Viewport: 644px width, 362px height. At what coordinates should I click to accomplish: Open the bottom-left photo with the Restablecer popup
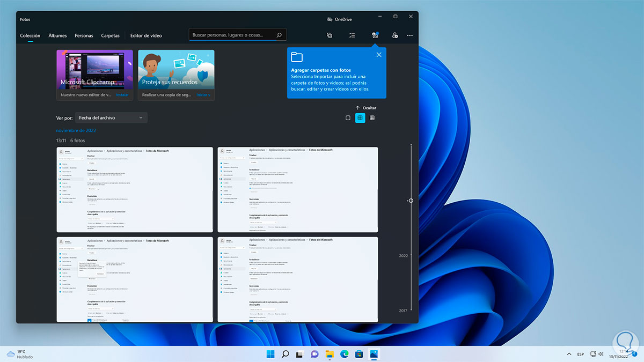[x=134, y=279]
